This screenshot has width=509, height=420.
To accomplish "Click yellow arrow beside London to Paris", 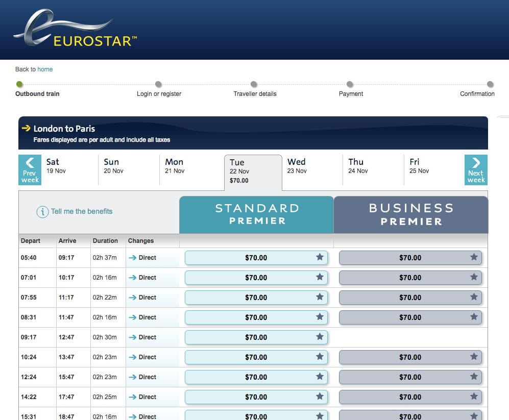I will click(x=26, y=128).
